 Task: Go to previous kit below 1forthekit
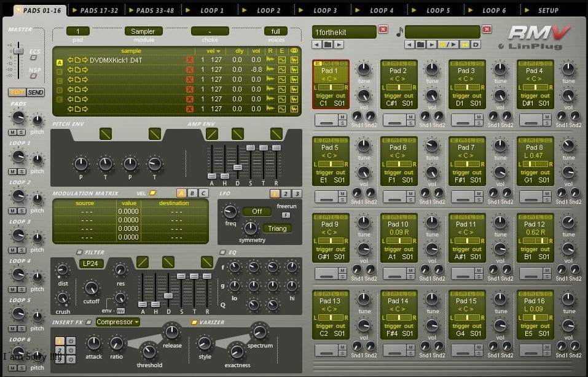317,45
